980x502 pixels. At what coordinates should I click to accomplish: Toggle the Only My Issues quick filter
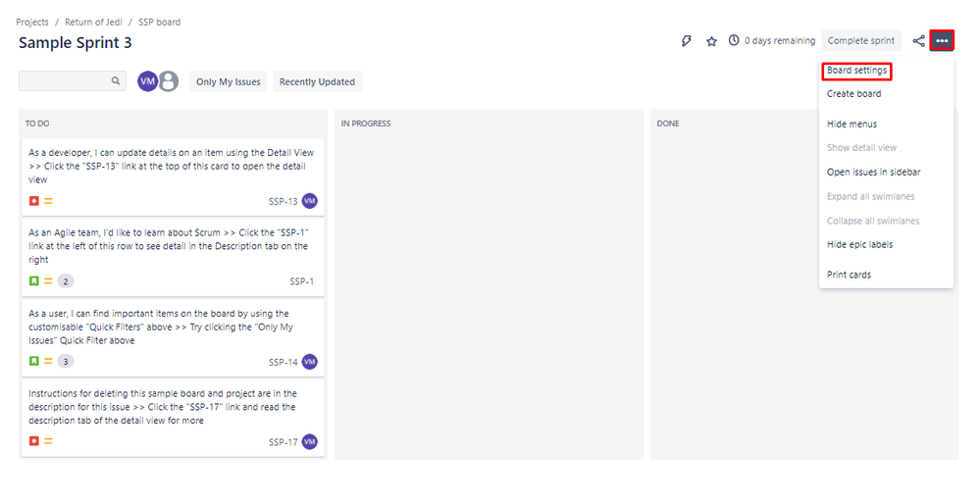pyautogui.click(x=229, y=81)
